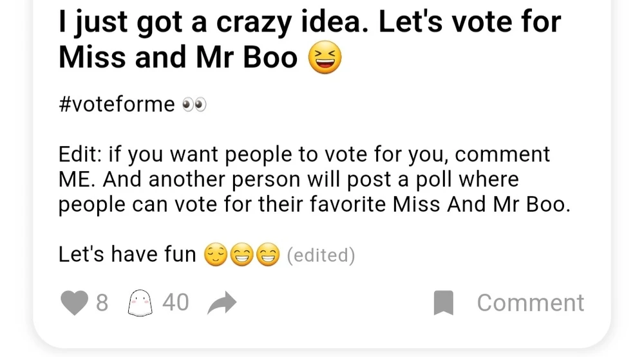Like the post with the heart icon
The height and width of the screenshot is (357, 644).
(x=74, y=303)
